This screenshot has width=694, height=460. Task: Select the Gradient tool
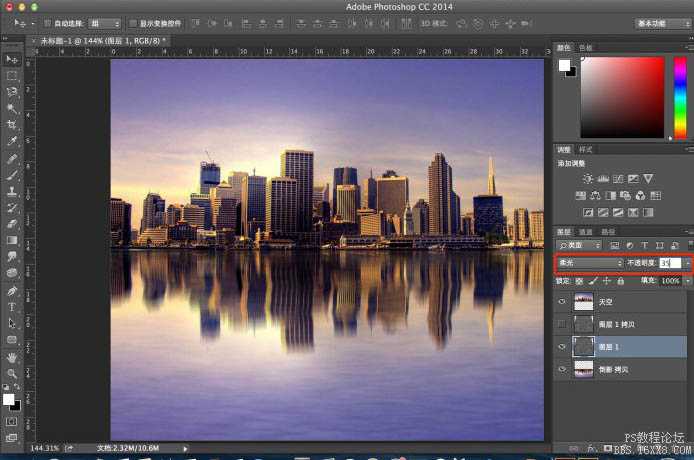tap(12, 240)
